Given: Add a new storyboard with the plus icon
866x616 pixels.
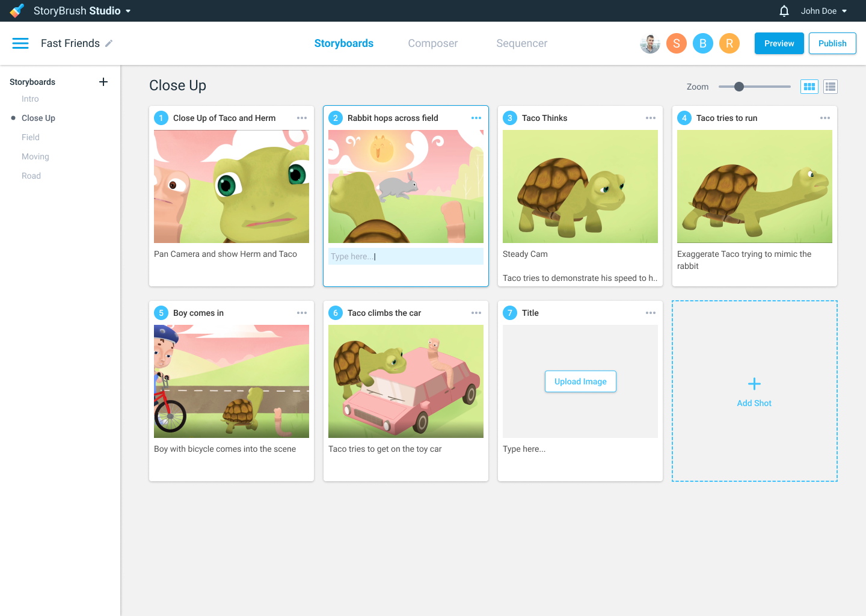Looking at the screenshot, I should click(103, 82).
